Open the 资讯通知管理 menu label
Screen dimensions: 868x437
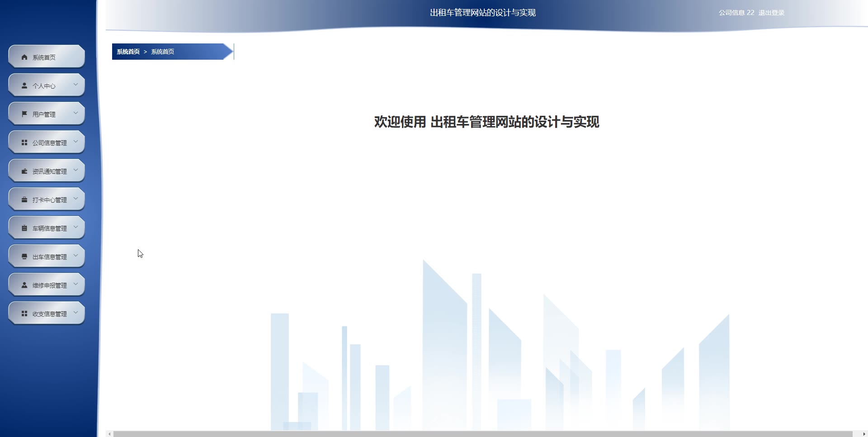[x=50, y=171]
